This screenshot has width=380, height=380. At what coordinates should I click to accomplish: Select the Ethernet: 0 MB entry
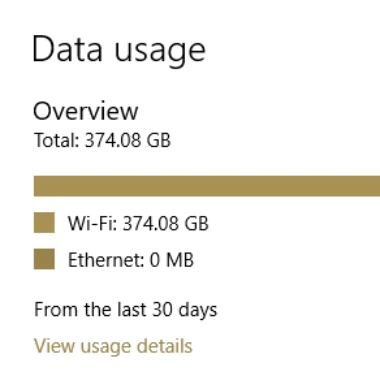tap(131, 259)
